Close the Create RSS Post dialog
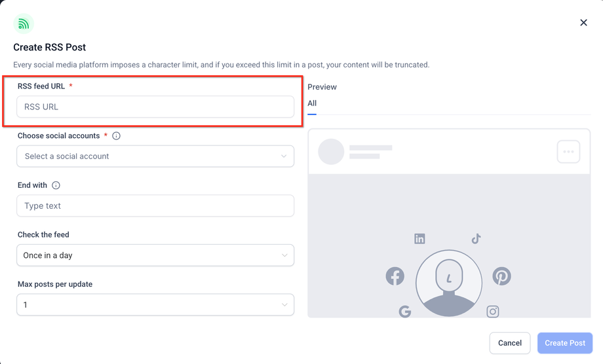Screen dimensions: 603x364 583,23
